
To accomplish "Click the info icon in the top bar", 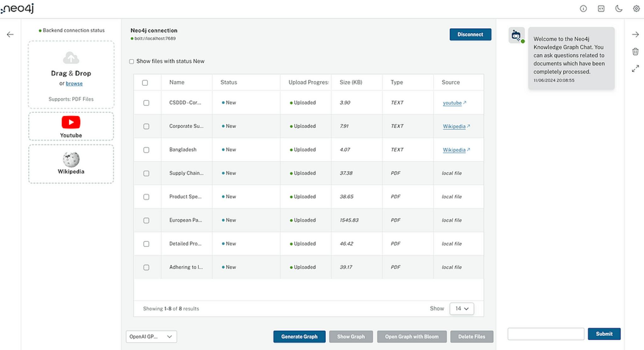I will [584, 9].
